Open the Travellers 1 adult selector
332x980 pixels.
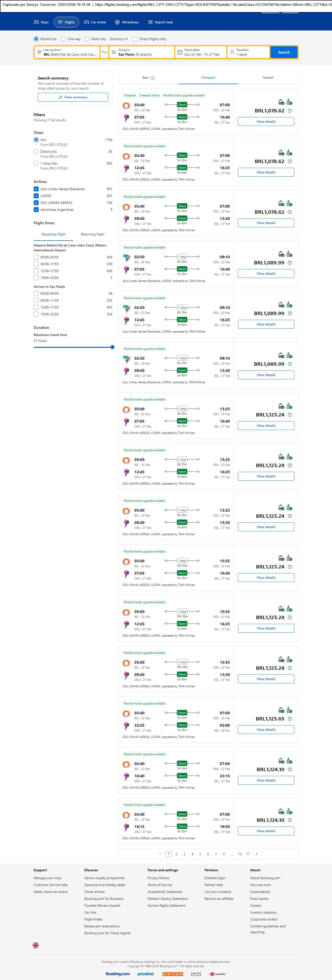248,52
